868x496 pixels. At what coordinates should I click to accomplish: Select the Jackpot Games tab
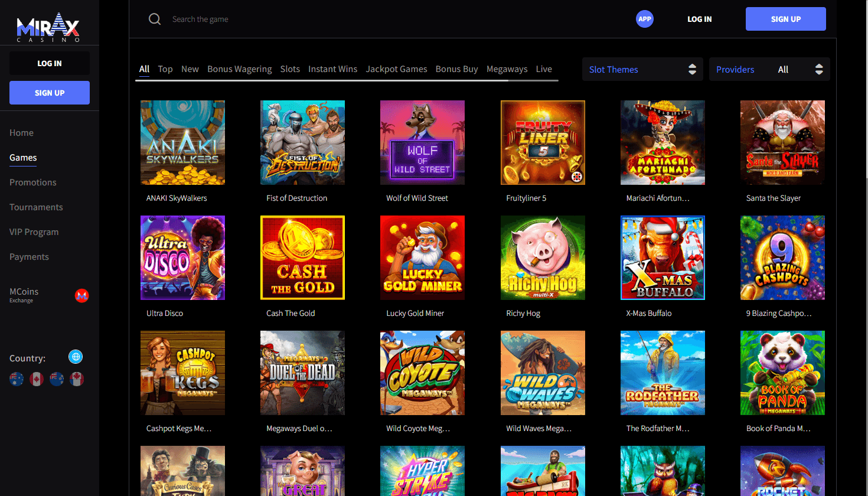tap(396, 69)
